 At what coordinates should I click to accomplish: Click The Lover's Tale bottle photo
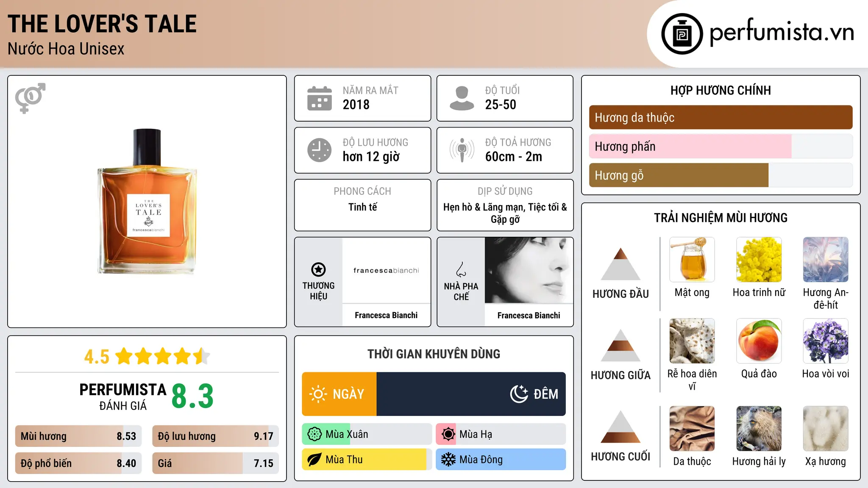[147, 201]
